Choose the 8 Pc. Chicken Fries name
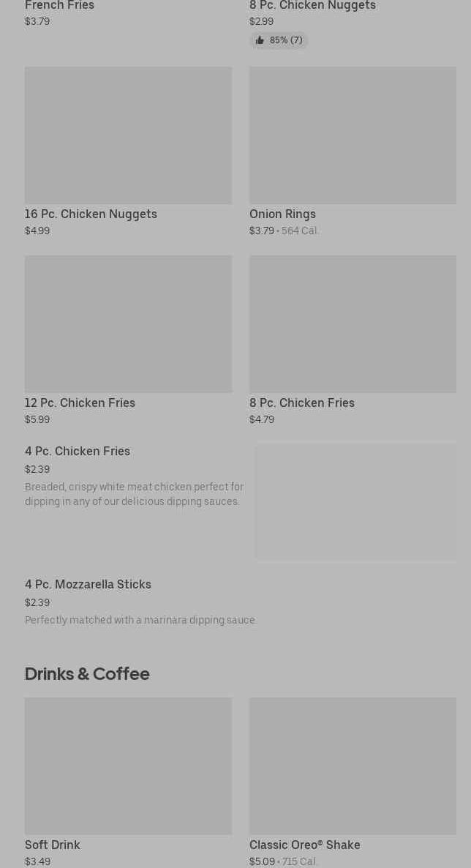The height and width of the screenshot is (868, 471). pos(301,403)
